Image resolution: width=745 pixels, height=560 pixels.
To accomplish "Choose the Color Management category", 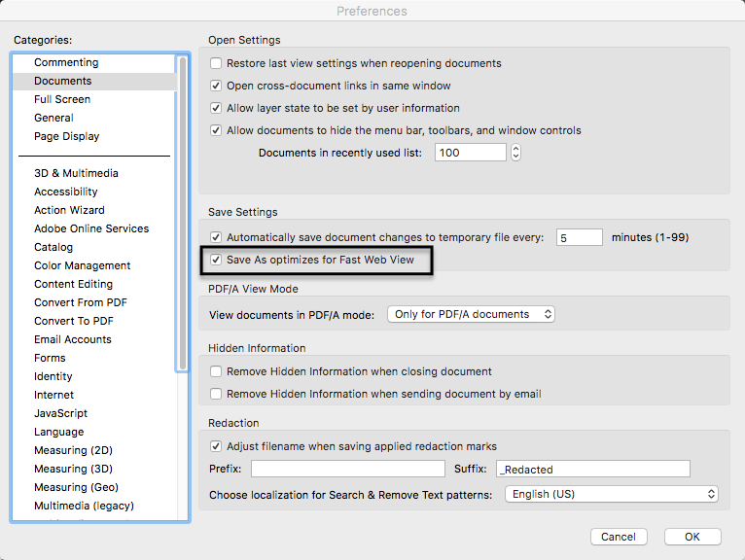I will [82, 265].
